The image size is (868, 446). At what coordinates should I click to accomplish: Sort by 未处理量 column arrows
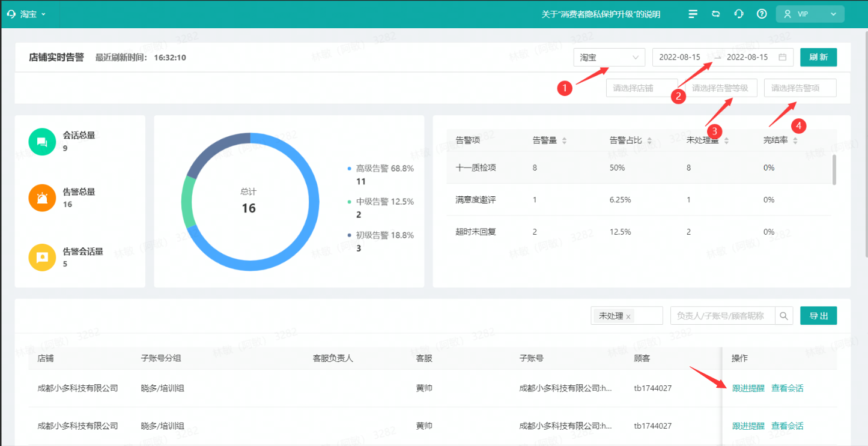point(726,140)
